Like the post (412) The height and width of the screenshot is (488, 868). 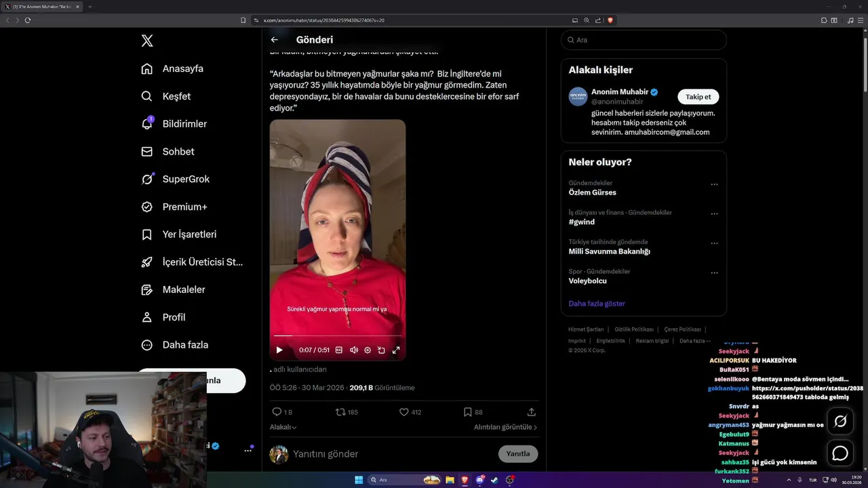[410, 412]
